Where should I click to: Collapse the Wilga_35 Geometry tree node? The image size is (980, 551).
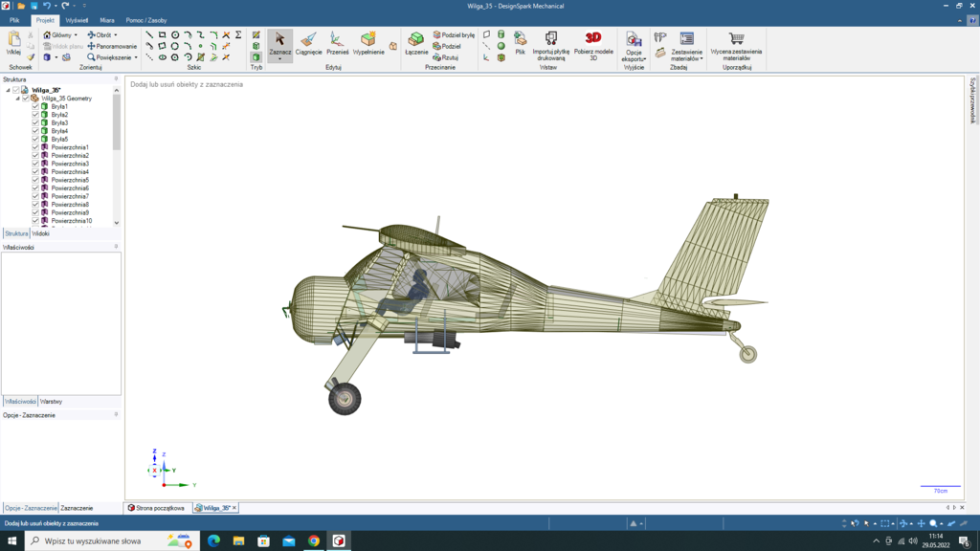(17, 98)
